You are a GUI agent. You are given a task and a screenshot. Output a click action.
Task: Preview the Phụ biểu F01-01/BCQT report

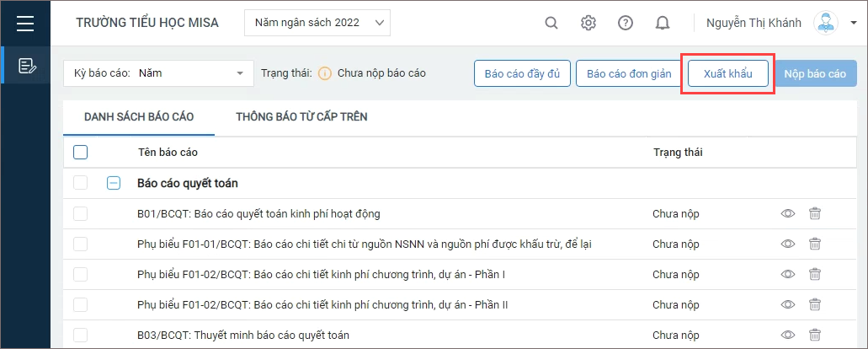[x=788, y=244]
